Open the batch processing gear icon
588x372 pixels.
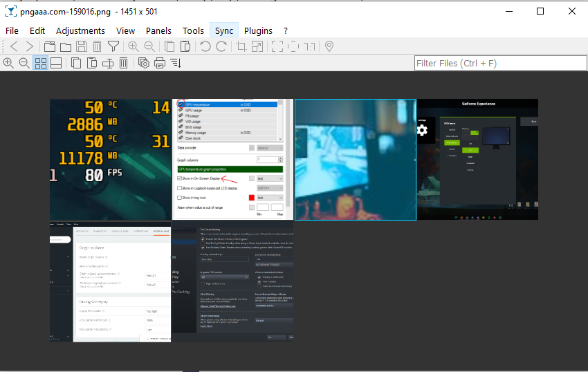pyautogui.click(x=144, y=63)
